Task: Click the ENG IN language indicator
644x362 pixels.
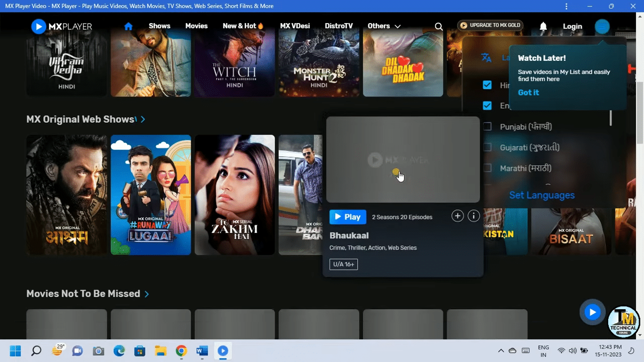Action: [x=543, y=350]
